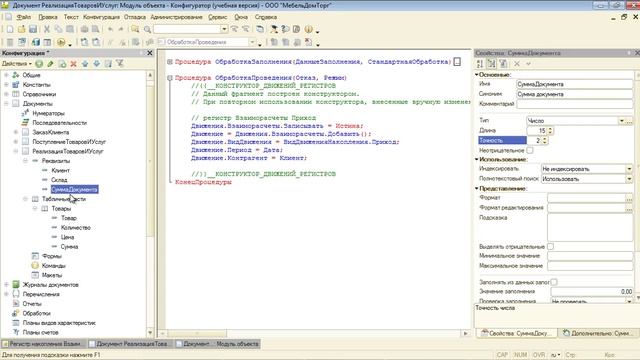Click the Undo arrow icon

pos(110,29)
